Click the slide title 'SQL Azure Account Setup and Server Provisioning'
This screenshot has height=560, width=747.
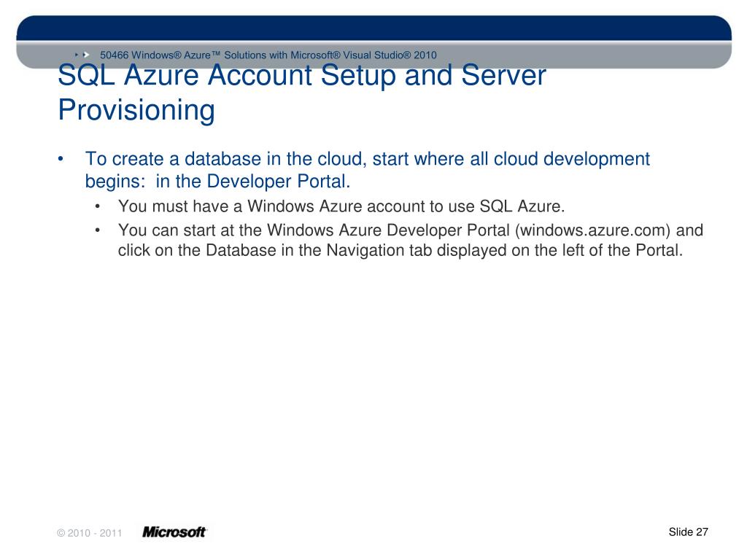click(302, 93)
